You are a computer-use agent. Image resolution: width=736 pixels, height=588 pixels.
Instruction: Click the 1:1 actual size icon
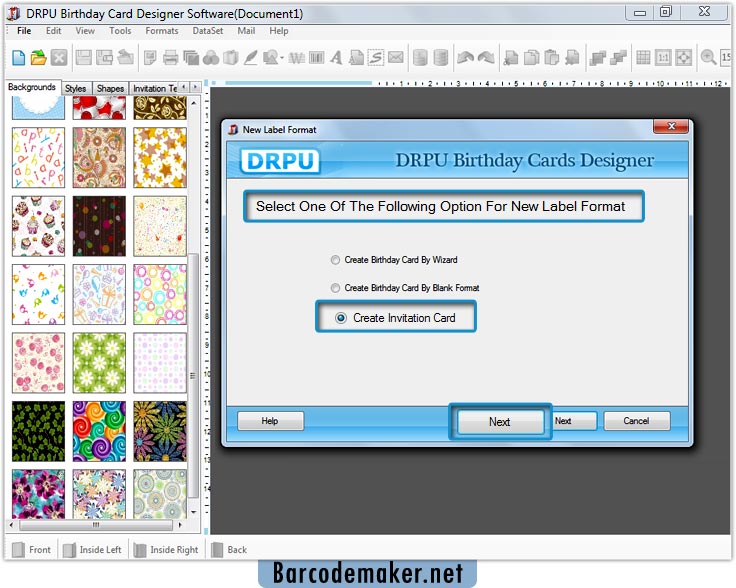point(663,58)
